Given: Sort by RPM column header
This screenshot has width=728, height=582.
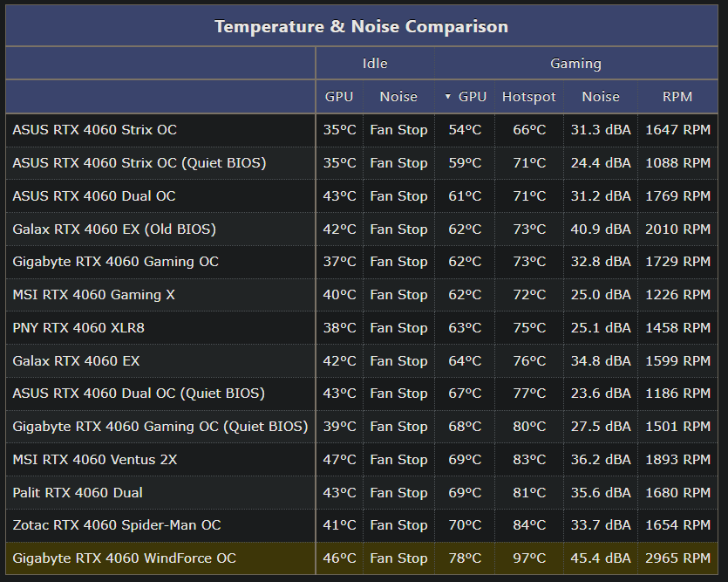Looking at the screenshot, I should tap(677, 97).
